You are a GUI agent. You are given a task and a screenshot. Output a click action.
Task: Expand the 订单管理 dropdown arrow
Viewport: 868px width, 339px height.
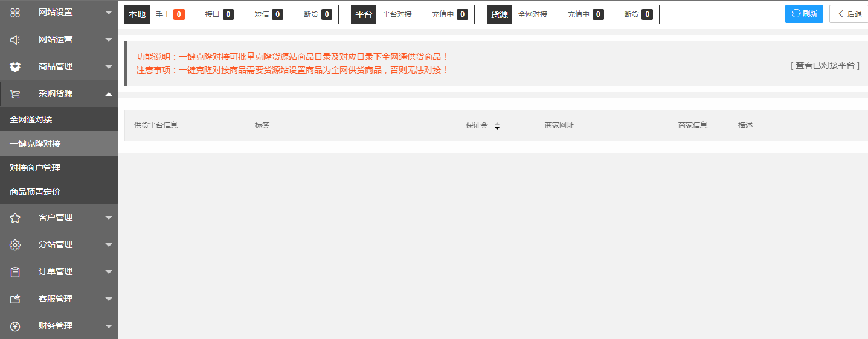click(109, 272)
